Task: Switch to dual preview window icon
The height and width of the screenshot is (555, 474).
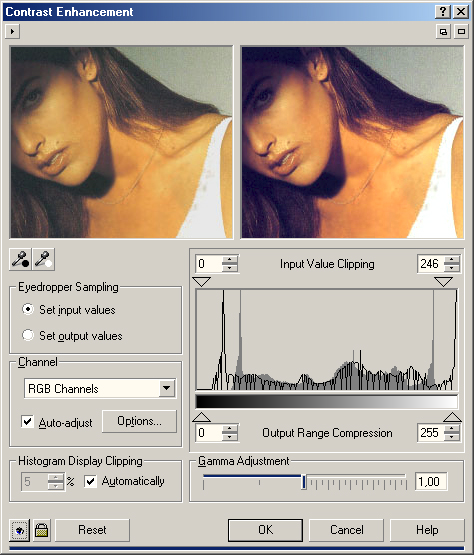Action: click(443, 32)
